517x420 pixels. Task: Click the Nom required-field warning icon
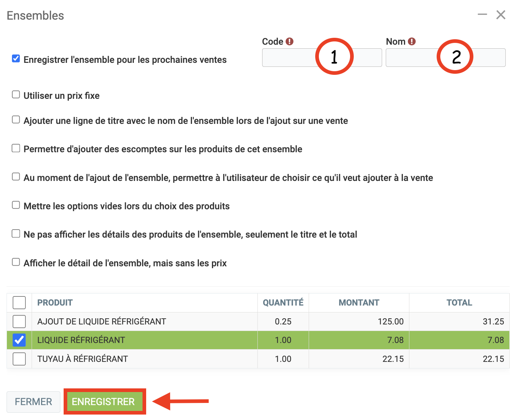click(x=412, y=41)
